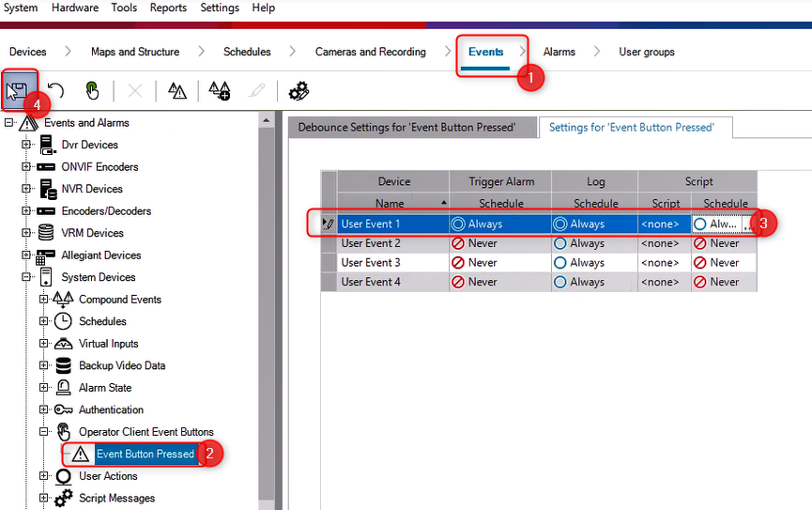Image resolution: width=812 pixels, height=510 pixels.
Task: Select Backup Video Data tree node
Action: coord(121,365)
